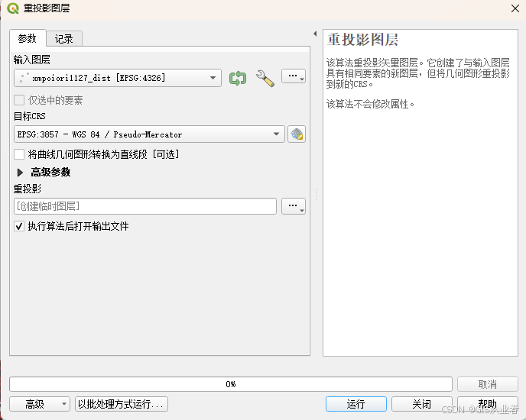Open the 目标CRS EPSG:3857 dropdown
This screenshot has width=526, height=420.
click(149, 134)
